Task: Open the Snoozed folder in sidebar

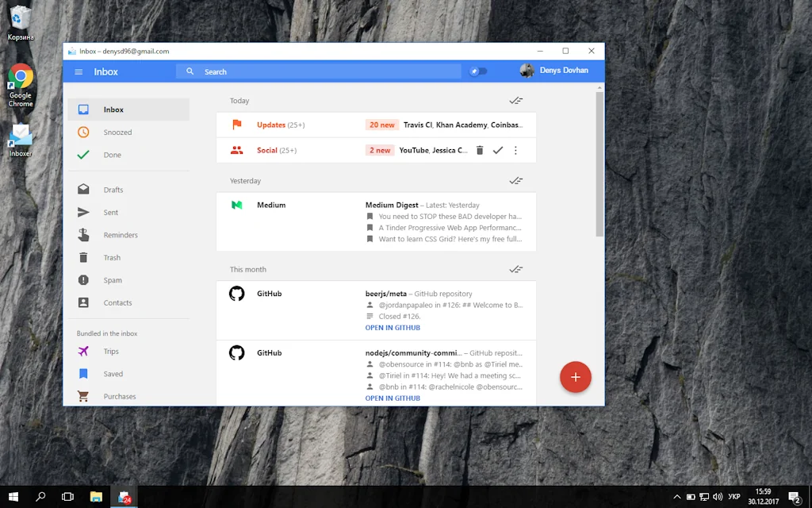Action: (x=117, y=132)
